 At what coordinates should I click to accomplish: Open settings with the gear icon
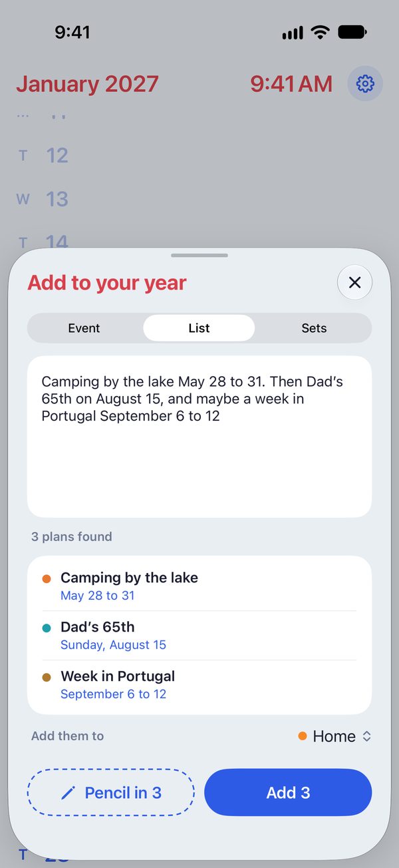tap(365, 84)
